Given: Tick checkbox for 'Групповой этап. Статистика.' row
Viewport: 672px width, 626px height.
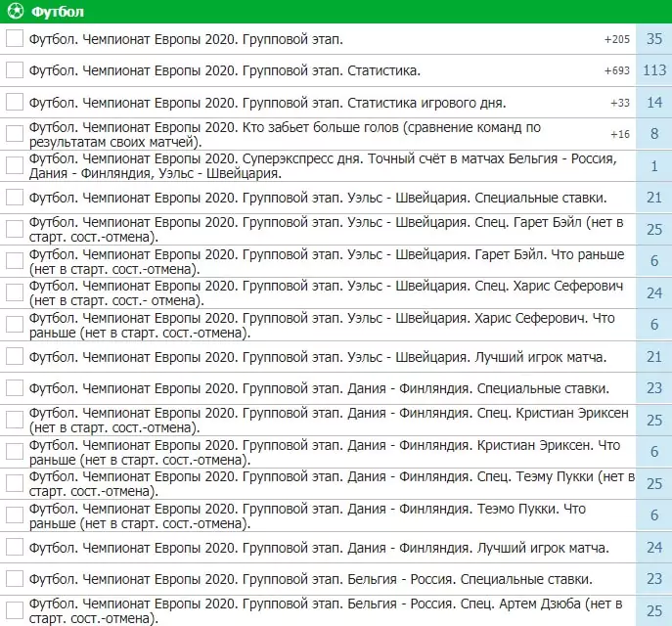Looking at the screenshot, I should 15,69.
